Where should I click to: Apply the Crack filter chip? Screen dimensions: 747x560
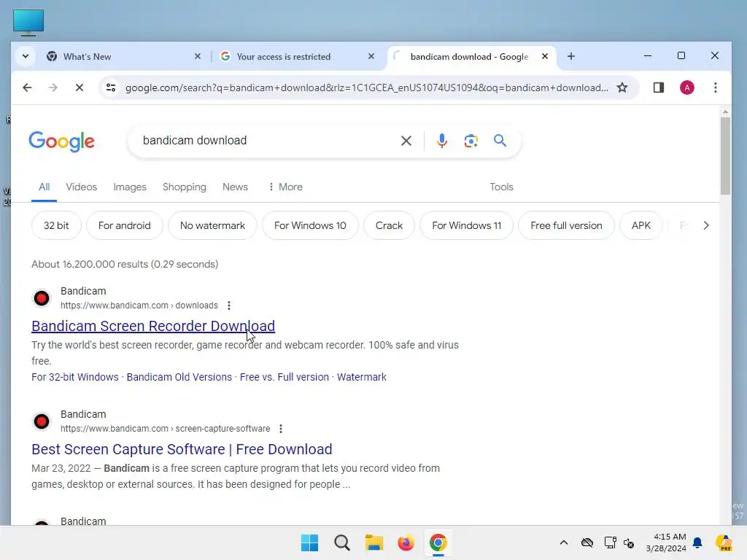point(389,225)
